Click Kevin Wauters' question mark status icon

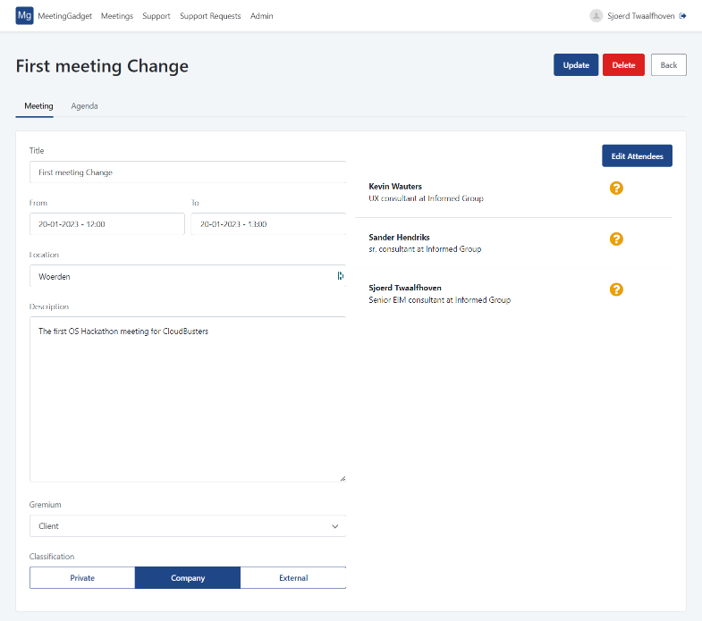[616, 188]
